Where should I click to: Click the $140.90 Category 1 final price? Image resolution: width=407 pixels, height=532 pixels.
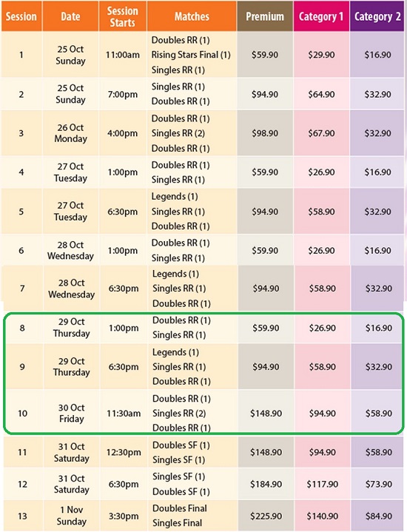tap(323, 516)
